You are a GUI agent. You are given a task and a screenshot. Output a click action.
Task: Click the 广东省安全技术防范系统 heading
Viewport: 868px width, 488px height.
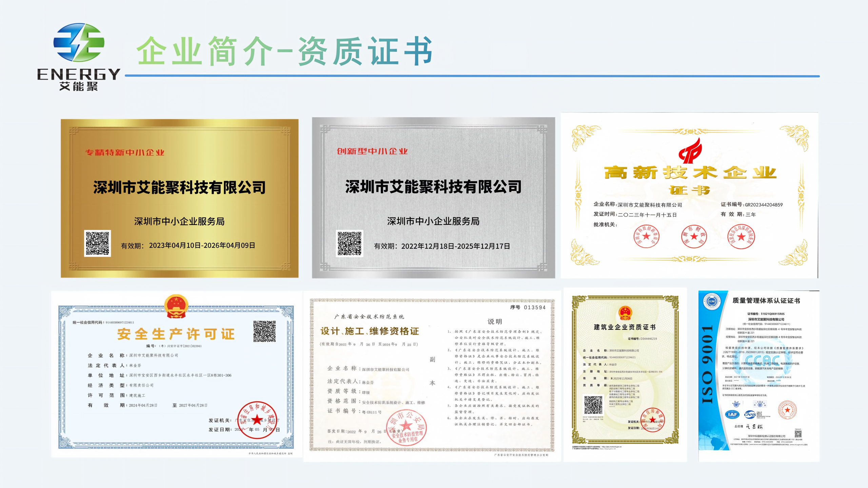coord(369,317)
